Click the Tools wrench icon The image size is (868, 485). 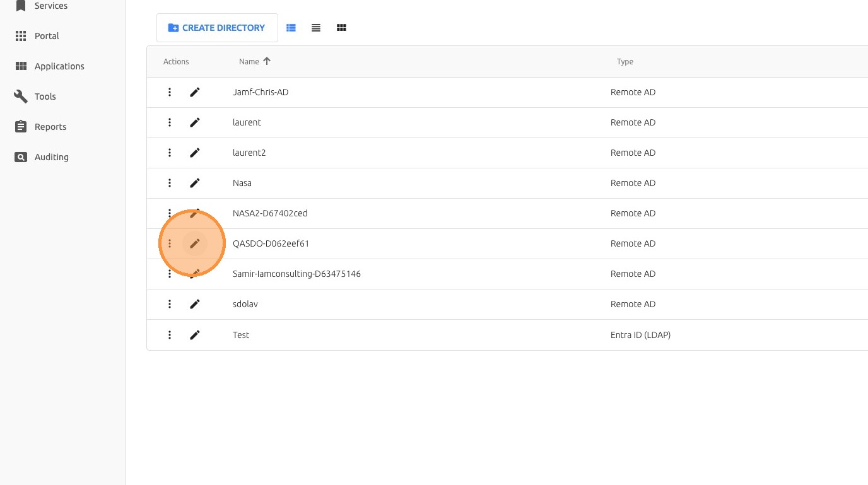click(x=21, y=96)
